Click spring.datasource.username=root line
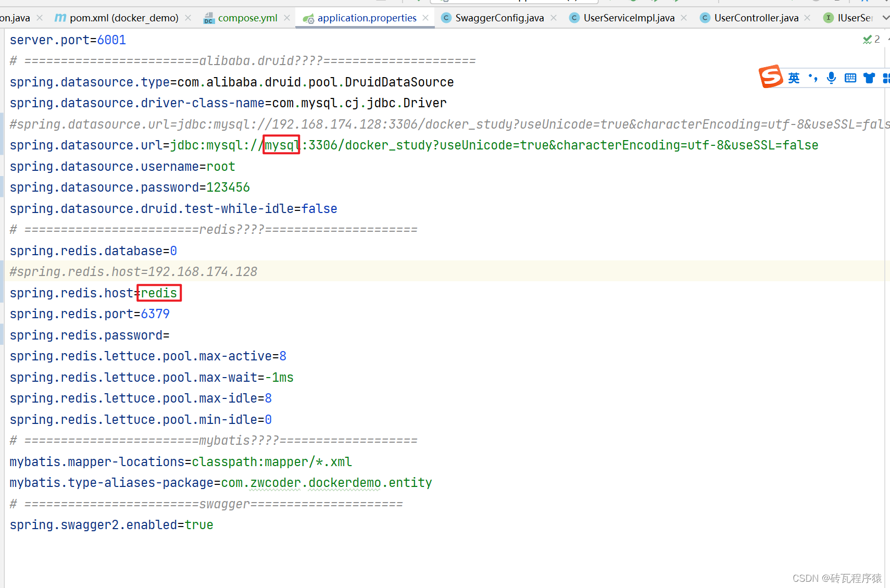 pos(122,167)
